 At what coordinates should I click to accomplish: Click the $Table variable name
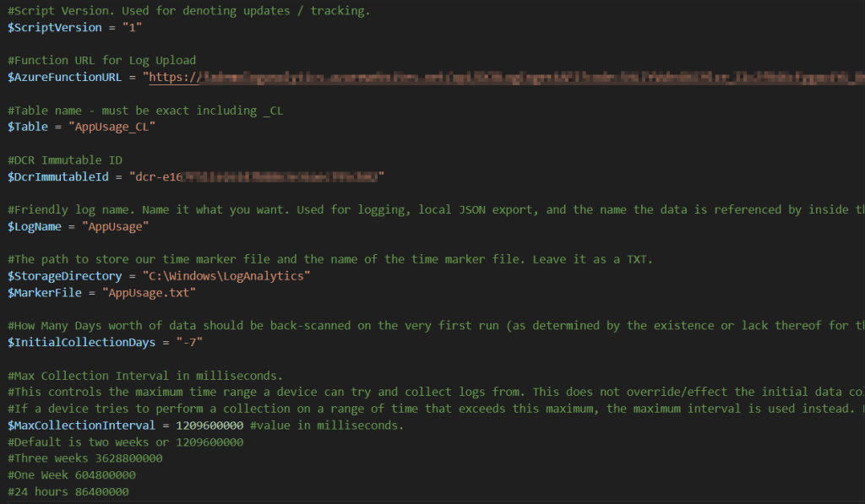28,127
